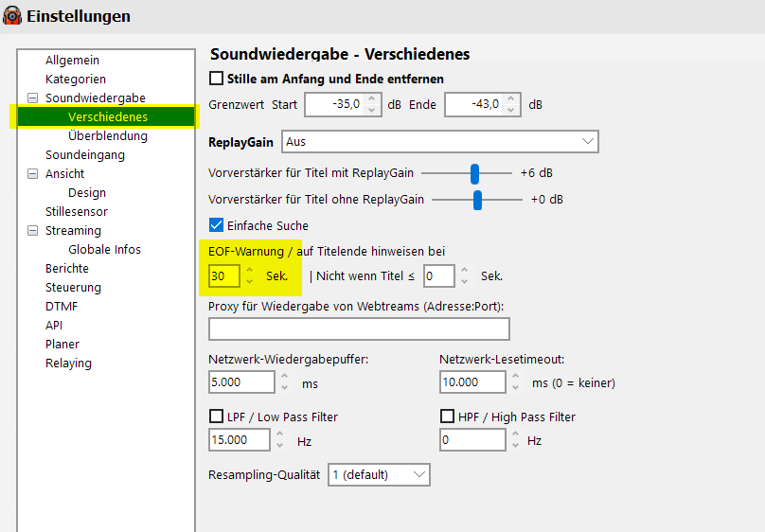Open the Relaying settings section
The width and height of the screenshot is (765, 532).
(x=68, y=364)
